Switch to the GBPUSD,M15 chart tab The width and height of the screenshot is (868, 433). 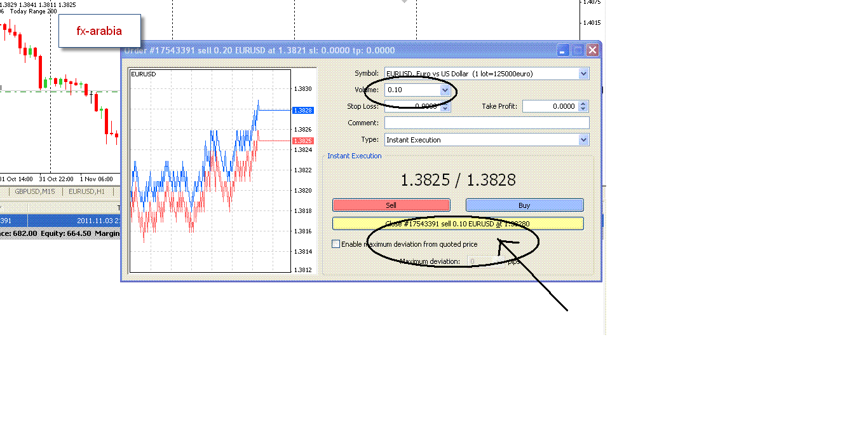[x=35, y=191]
